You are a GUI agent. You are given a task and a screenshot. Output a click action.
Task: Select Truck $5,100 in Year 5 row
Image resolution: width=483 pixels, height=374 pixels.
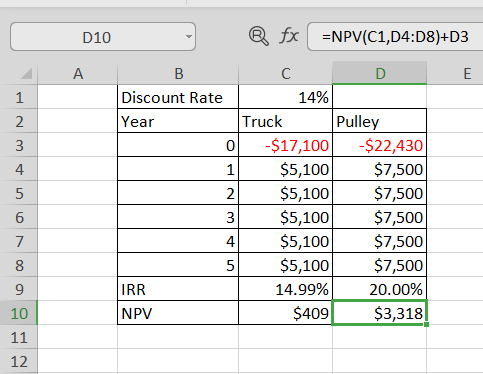click(286, 265)
